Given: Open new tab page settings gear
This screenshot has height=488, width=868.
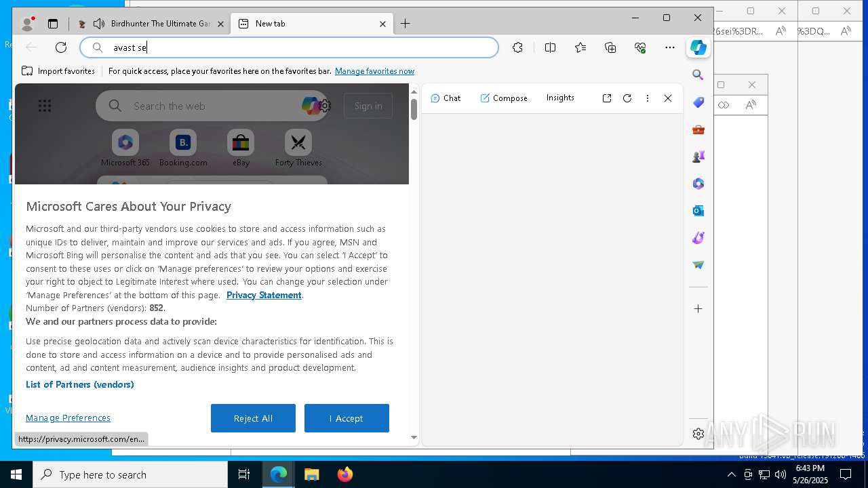Looking at the screenshot, I should click(x=325, y=106).
